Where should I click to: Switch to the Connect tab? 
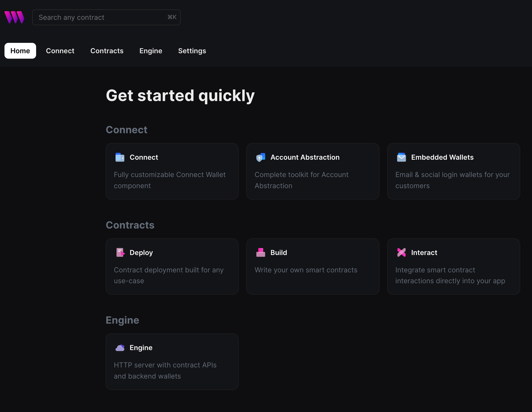[60, 51]
